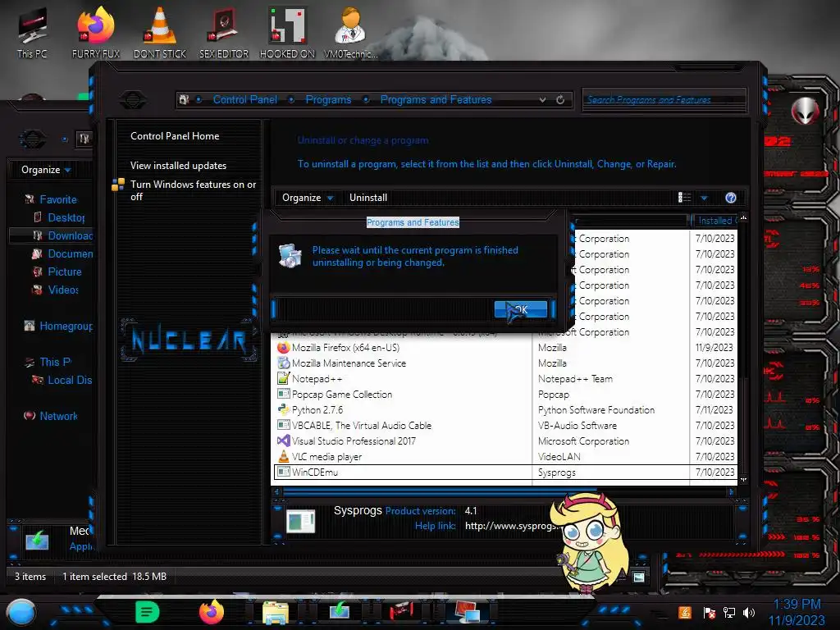Screen dimensions: 840x630
Task: Select Python 2.7.6 in the list
Action: click(x=504, y=410)
